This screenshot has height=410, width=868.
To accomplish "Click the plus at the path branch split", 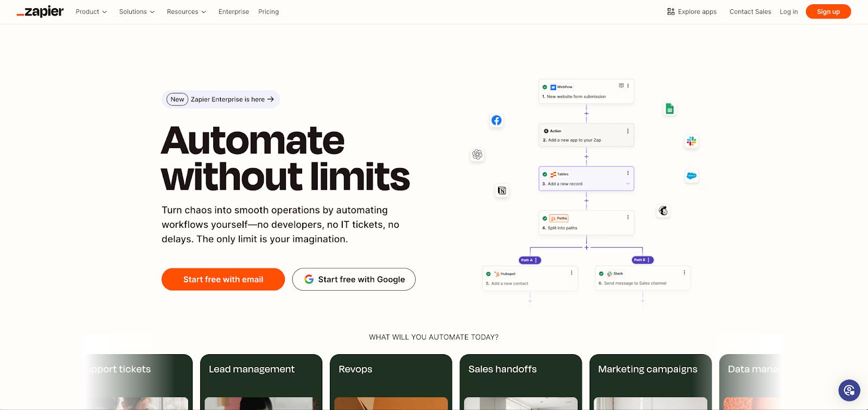I will (586, 247).
